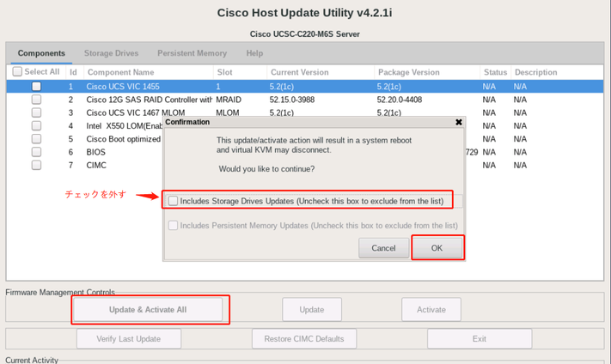
Task: Click the Status column header
Action: (x=495, y=72)
